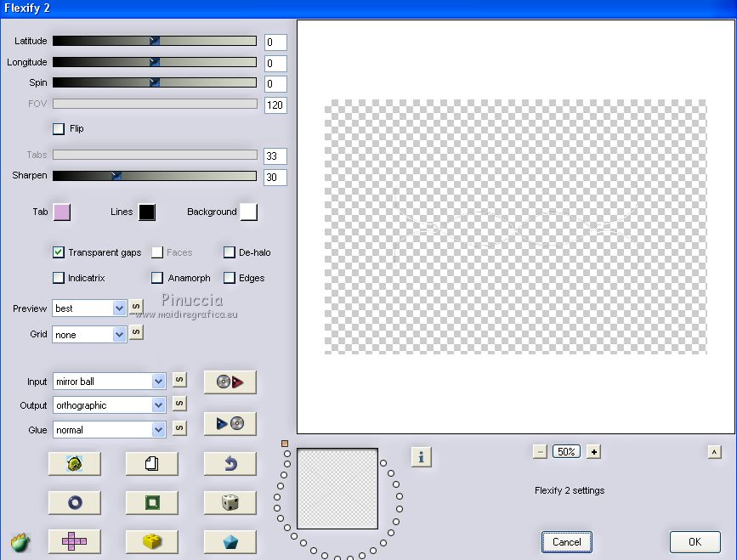Click the Latitude slider handle
The width and height of the screenshot is (737, 560).
tap(154, 41)
